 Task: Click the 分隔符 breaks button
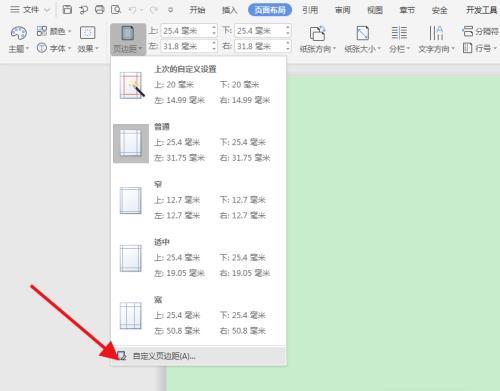[x=480, y=31]
